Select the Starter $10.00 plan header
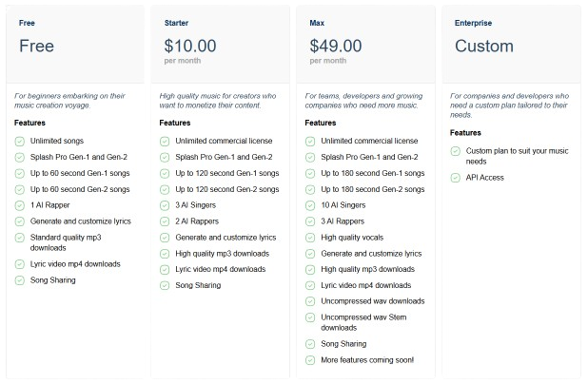Screen dimensions: 588x384 221,45
